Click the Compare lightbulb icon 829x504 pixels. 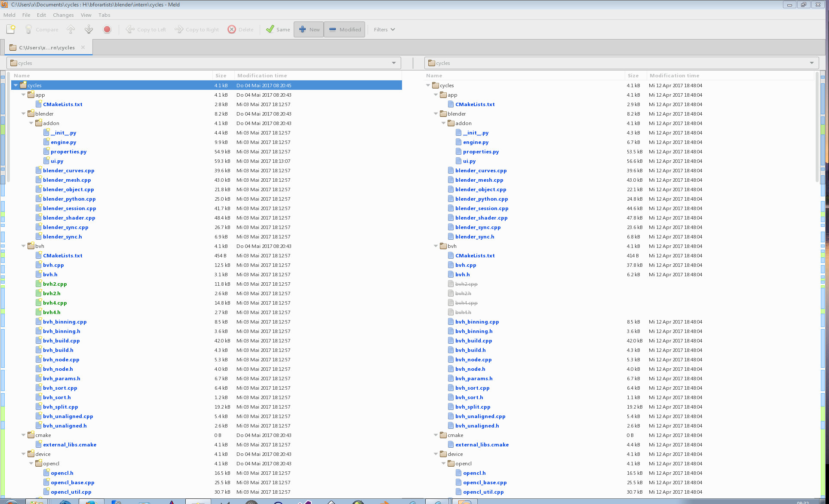coord(28,29)
